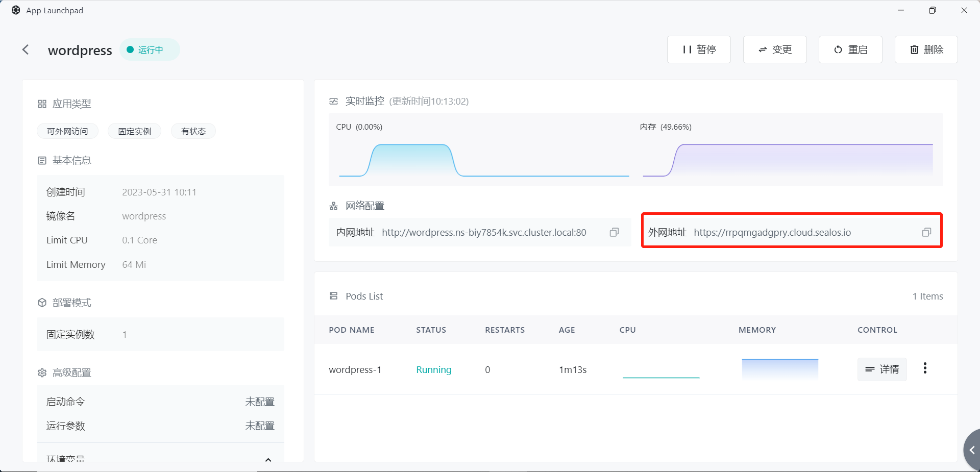Expand the side drawer arrow handle
Viewport: 980px width, 472px height.
point(972,450)
